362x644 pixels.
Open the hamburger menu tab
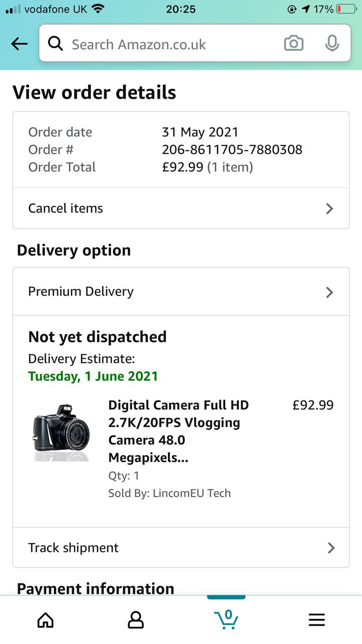(x=317, y=620)
